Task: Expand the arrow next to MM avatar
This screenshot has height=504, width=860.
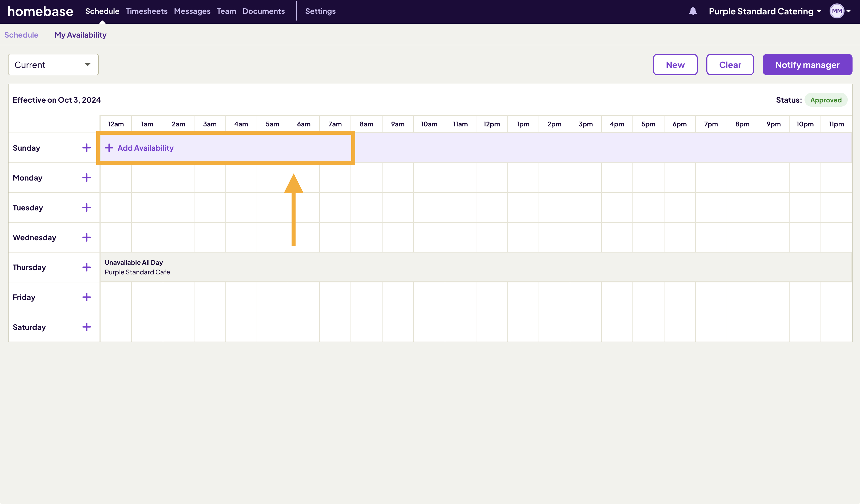Action: click(849, 11)
